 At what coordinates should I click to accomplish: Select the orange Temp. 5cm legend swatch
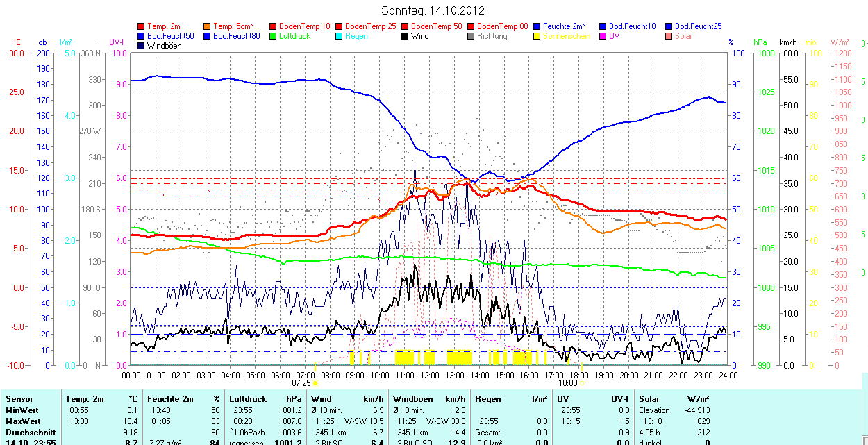(x=208, y=26)
